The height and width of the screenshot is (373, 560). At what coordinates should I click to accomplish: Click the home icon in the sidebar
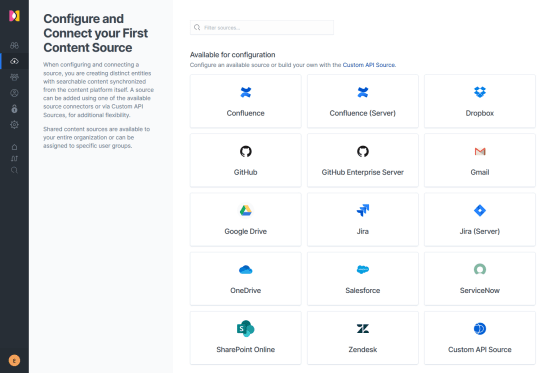[14, 147]
